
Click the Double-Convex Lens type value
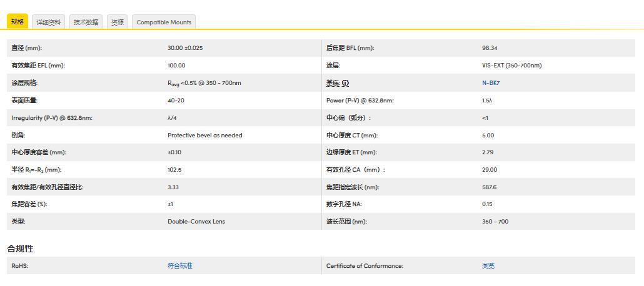tap(196, 222)
